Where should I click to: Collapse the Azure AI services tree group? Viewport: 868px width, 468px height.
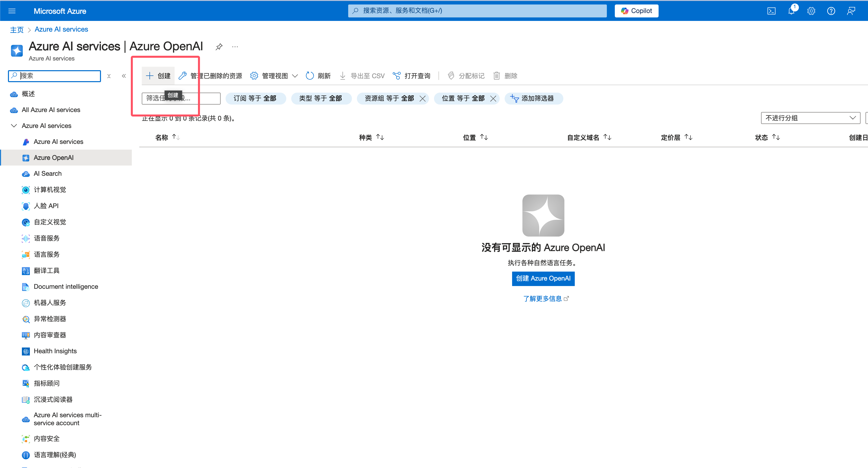point(14,126)
